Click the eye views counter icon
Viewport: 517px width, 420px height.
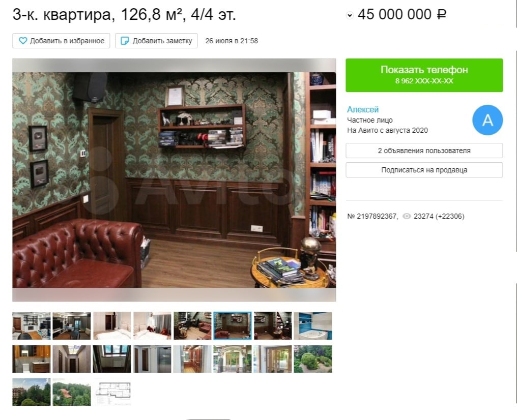[x=407, y=217]
